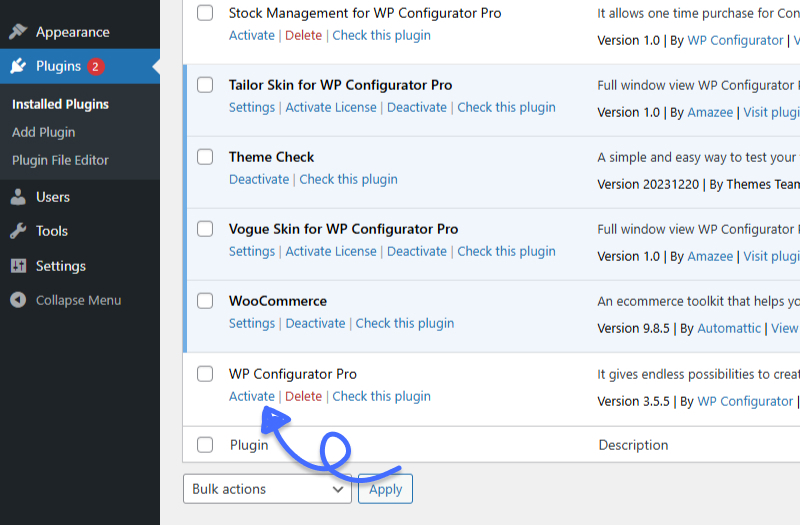Click the Version 20231220 text
This screenshot has width=800, height=525.
click(x=648, y=184)
